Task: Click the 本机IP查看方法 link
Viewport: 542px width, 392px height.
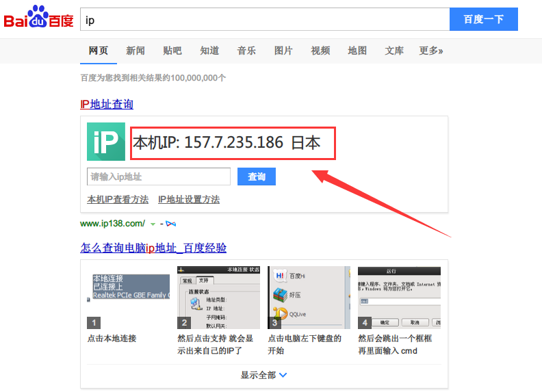Action: (118, 200)
